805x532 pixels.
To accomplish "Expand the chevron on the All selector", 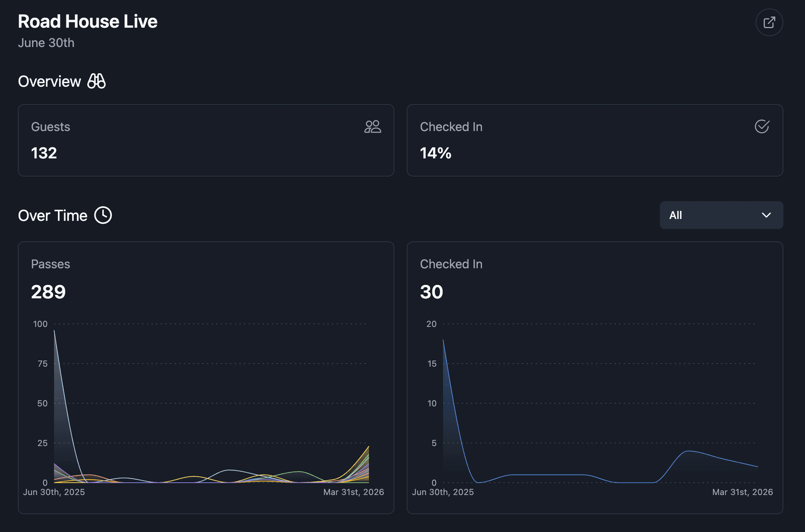I will point(767,215).
